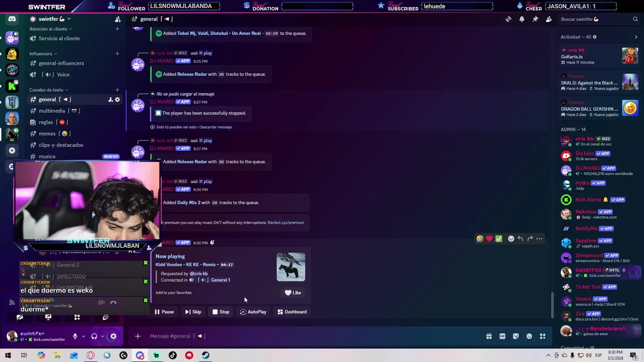Screen dimensions: 644x362
Task: Click Add to your favorites
Action: click(174, 293)
